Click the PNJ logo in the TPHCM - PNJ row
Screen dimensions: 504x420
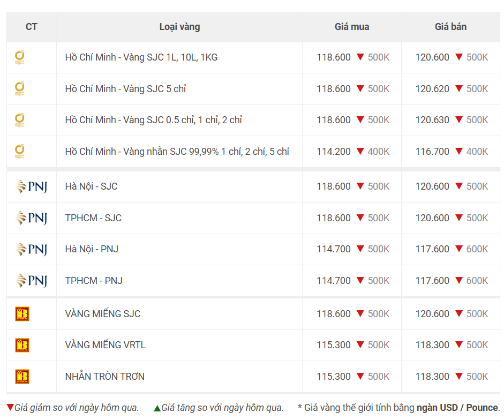coord(31,281)
